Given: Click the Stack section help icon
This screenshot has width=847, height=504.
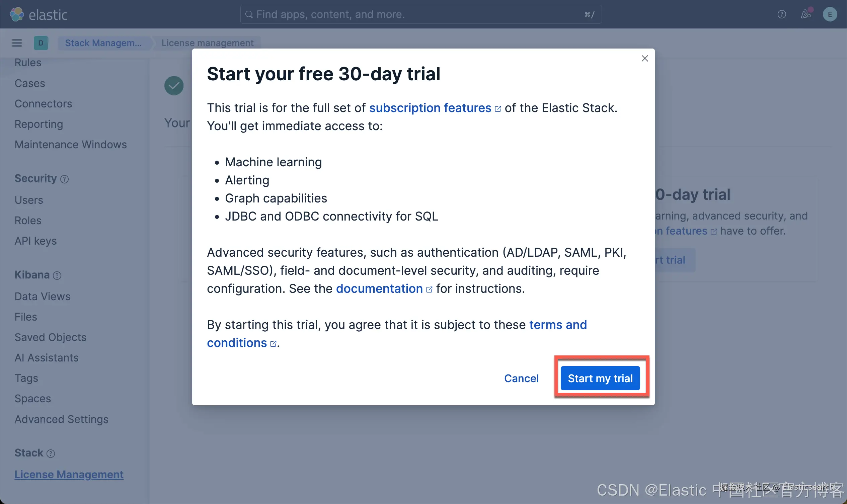Looking at the screenshot, I should click(x=51, y=453).
